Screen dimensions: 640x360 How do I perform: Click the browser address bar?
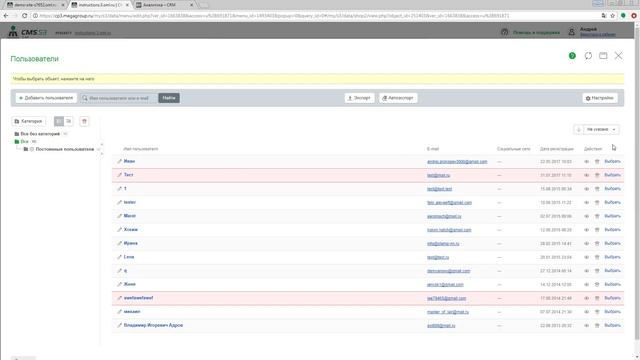314,16
